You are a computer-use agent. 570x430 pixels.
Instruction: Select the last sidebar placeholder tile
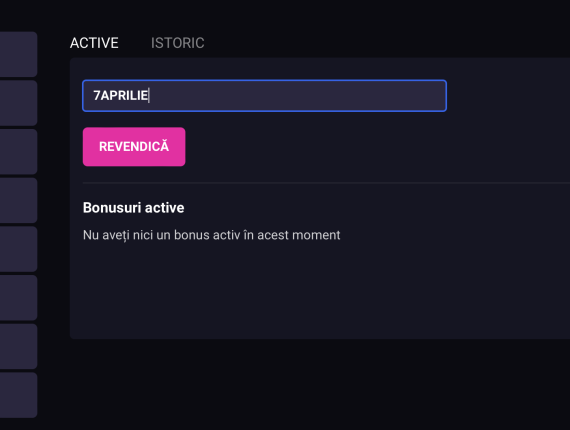point(18,395)
